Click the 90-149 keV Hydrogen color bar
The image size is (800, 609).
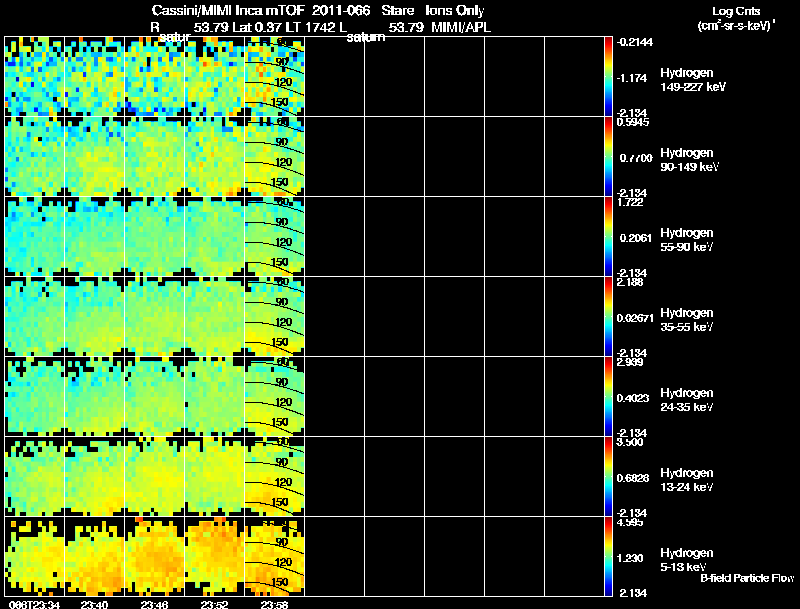pos(609,157)
